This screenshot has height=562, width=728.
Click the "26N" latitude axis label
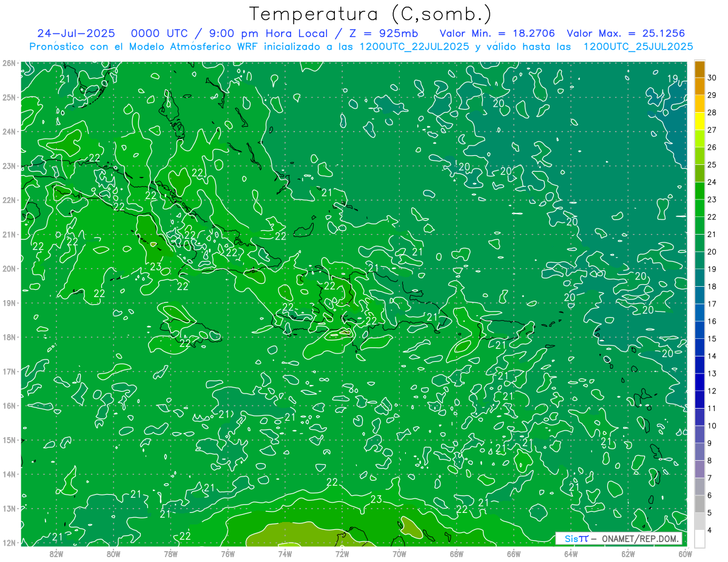point(8,63)
